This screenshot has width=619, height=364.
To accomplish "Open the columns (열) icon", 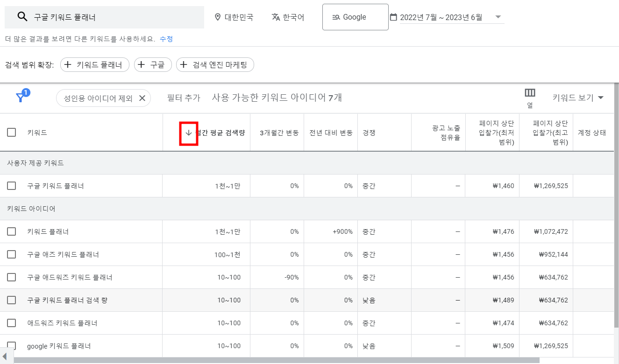I will pos(530,92).
